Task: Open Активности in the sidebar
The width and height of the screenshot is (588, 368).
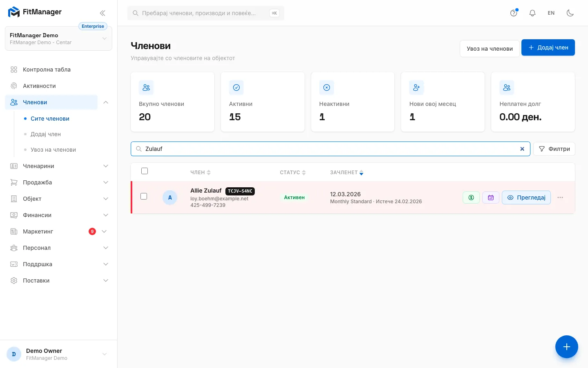Action: [x=58, y=86]
